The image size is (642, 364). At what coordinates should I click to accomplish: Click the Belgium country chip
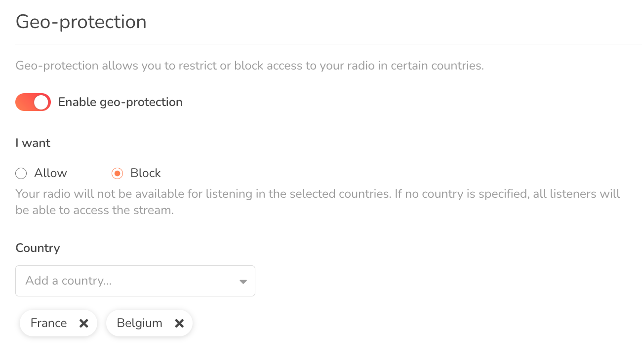pos(149,323)
